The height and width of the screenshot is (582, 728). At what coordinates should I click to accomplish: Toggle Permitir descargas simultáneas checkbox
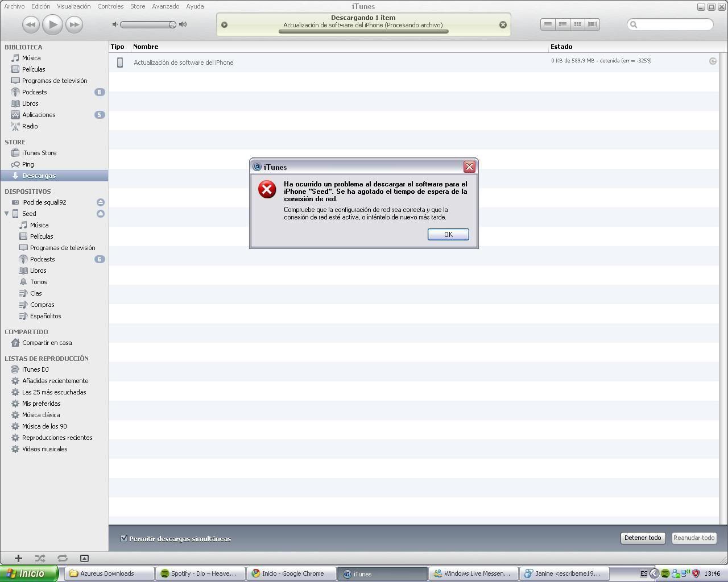tap(123, 538)
